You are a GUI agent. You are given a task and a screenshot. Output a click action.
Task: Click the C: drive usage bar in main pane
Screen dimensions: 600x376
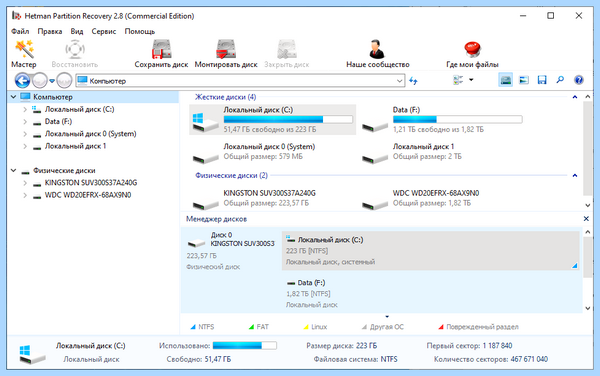click(x=288, y=120)
